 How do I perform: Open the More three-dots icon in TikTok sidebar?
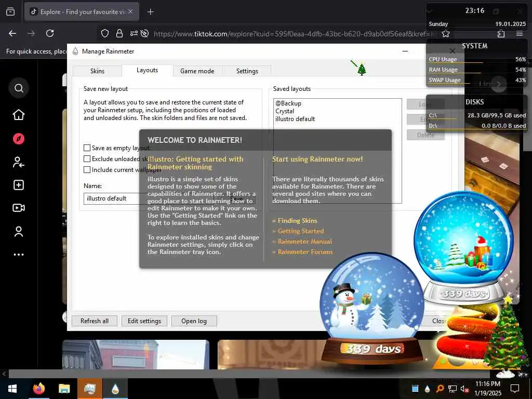(x=19, y=255)
